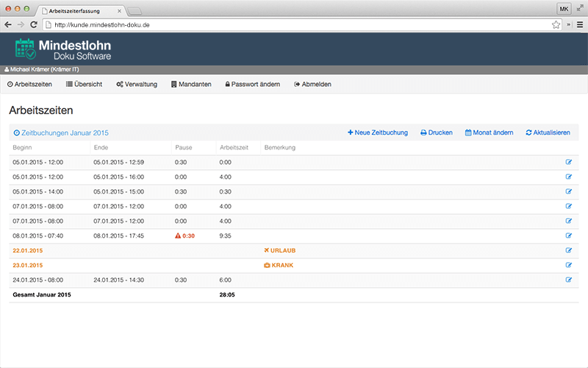Edit the KRANK entry for 23.01.2015
Screen dimensions: 588x368
(568, 265)
